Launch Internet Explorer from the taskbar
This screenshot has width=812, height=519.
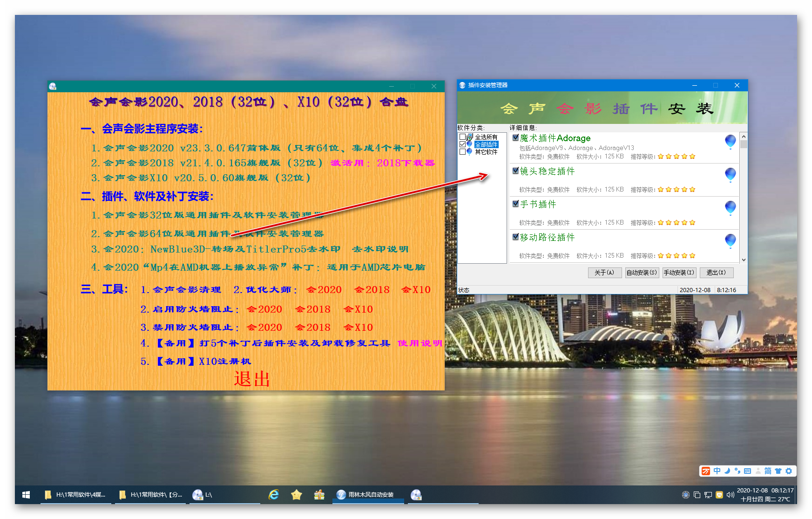tap(274, 495)
